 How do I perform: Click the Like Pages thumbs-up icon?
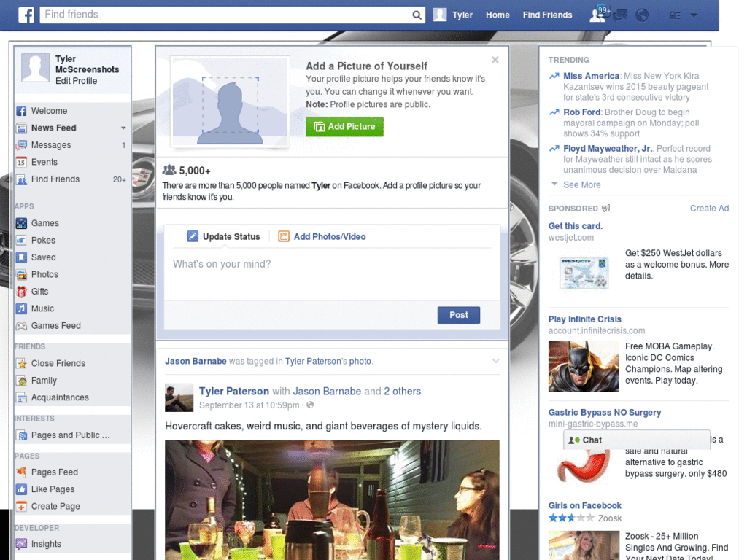click(x=21, y=489)
